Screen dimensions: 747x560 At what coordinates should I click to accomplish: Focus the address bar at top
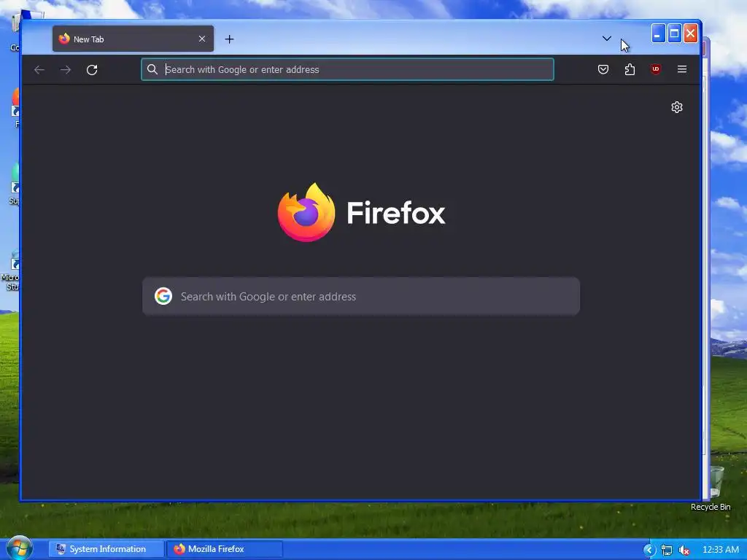tap(348, 69)
